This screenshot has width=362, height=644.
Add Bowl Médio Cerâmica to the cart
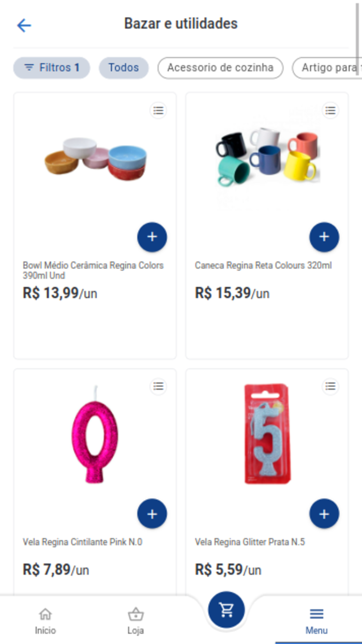pos(152,237)
